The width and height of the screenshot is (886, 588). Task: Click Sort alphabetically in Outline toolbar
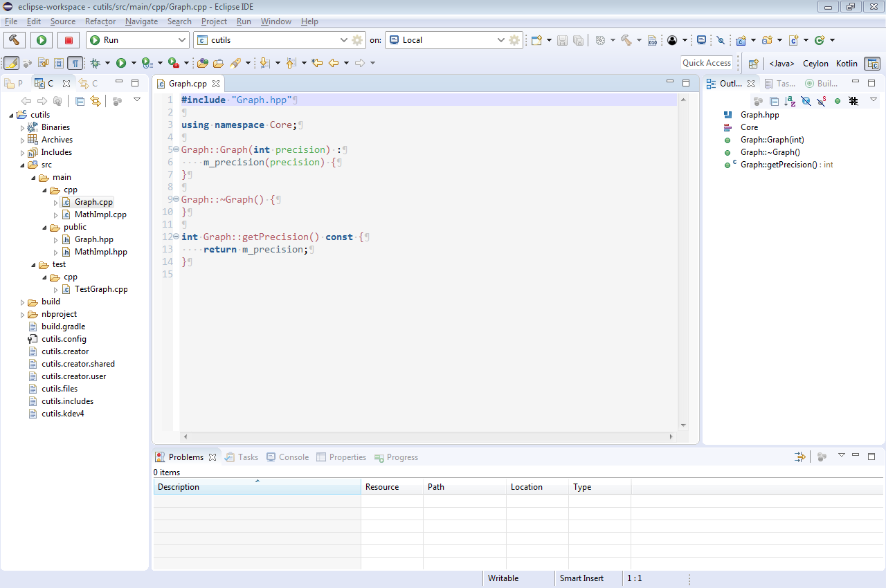coord(790,101)
